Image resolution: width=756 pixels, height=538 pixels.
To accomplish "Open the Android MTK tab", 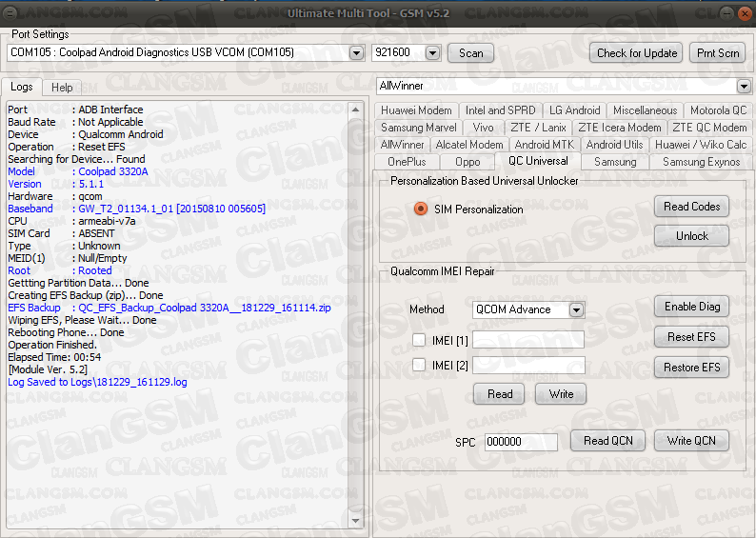I will click(545, 145).
